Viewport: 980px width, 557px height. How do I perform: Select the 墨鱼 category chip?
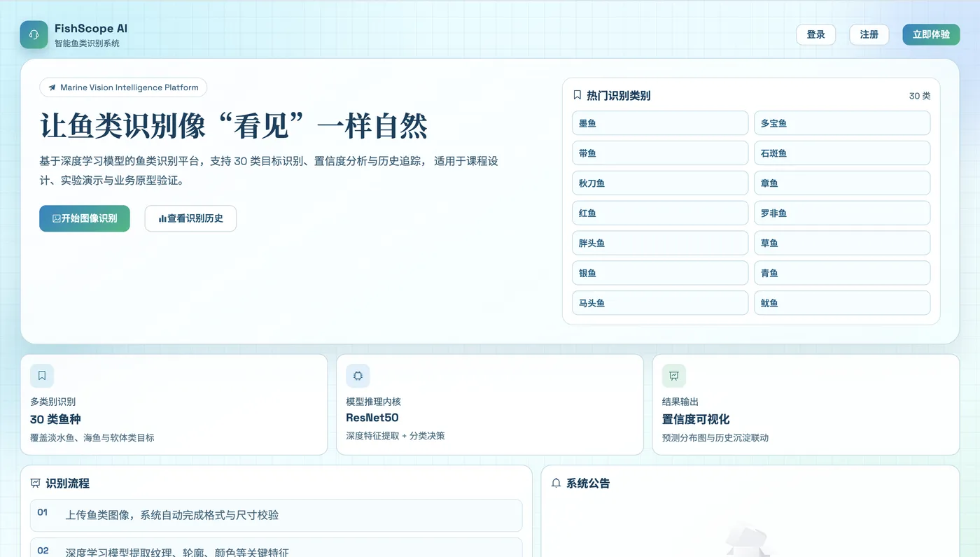(659, 122)
